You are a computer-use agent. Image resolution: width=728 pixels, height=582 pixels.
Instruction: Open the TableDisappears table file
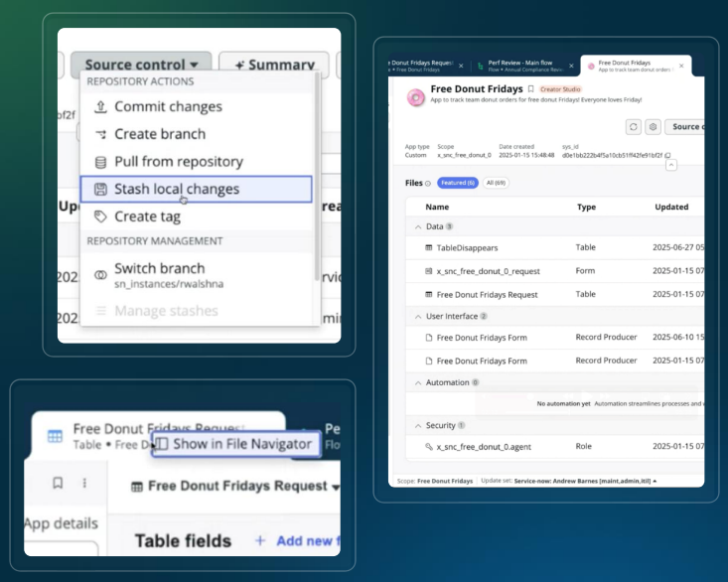coord(467,247)
